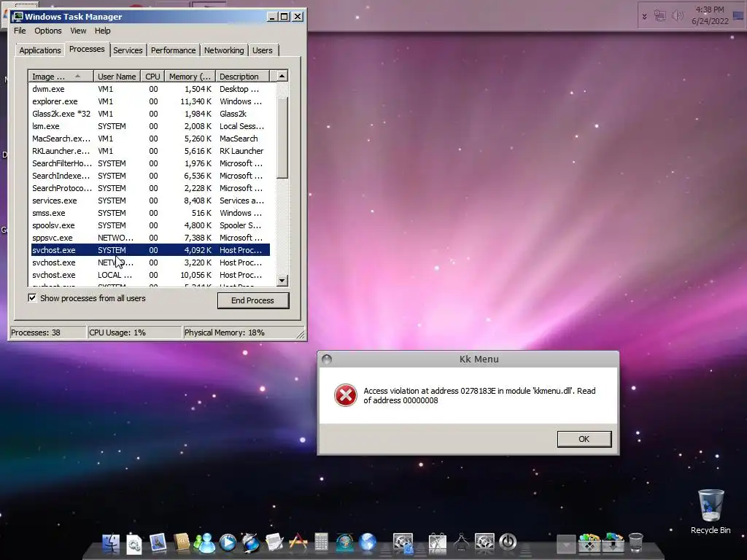Screen dimensions: 747x560
Task: Select the RKLauncher.e... process row
Action: point(150,151)
